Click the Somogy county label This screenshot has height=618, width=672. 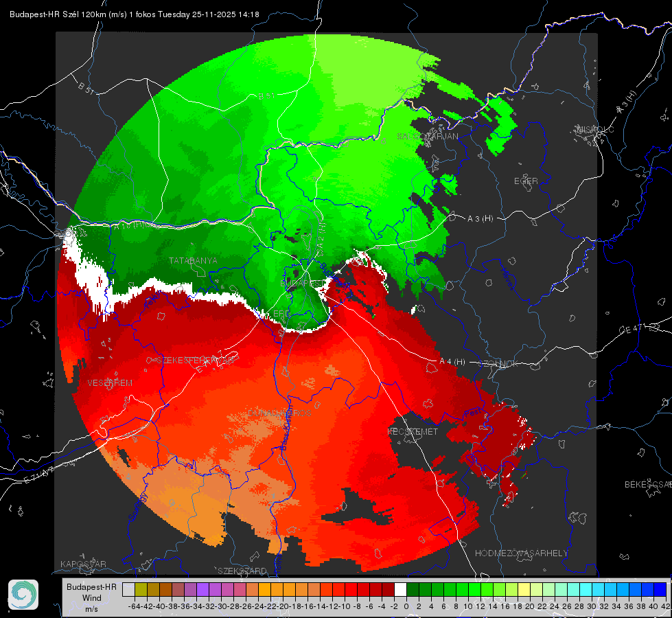pos(138,507)
